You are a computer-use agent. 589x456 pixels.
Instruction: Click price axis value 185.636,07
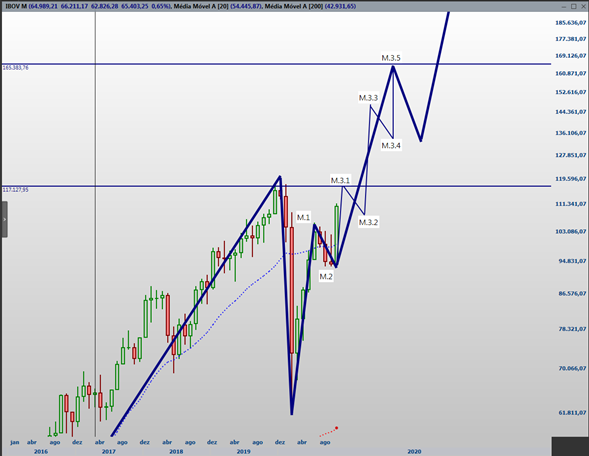coord(571,23)
